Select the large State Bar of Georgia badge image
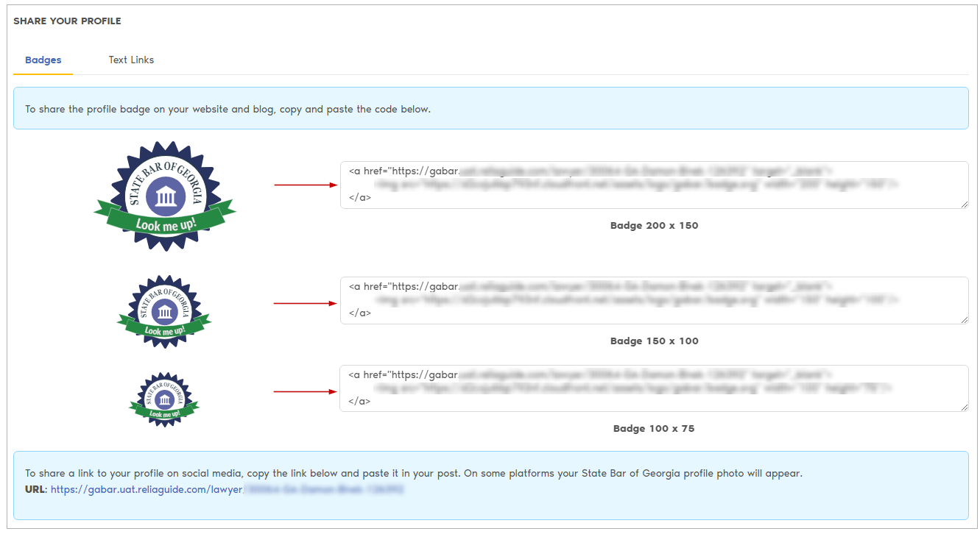The height and width of the screenshot is (537, 980). (x=165, y=196)
